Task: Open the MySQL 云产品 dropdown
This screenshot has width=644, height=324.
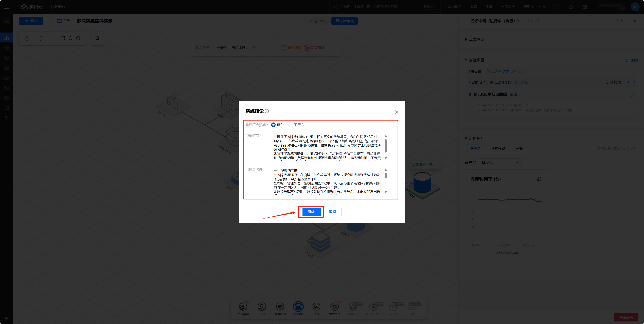Action: click(x=500, y=162)
